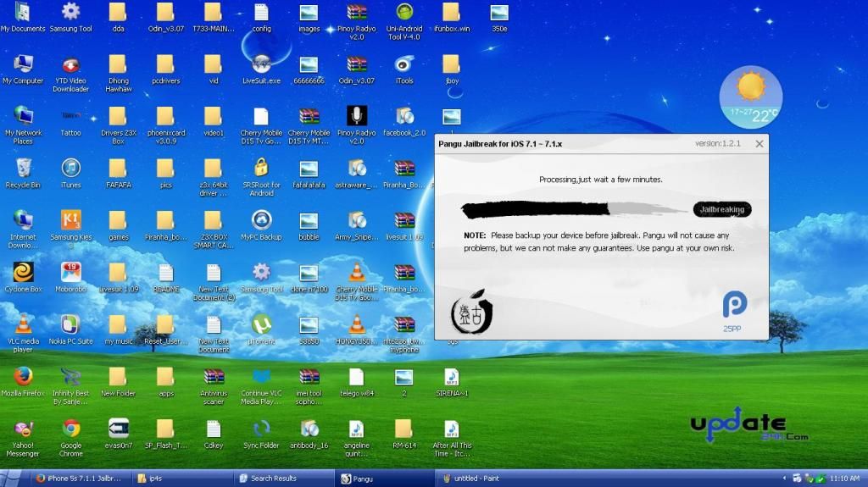Click the weather widget showing 22°C

(750, 97)
